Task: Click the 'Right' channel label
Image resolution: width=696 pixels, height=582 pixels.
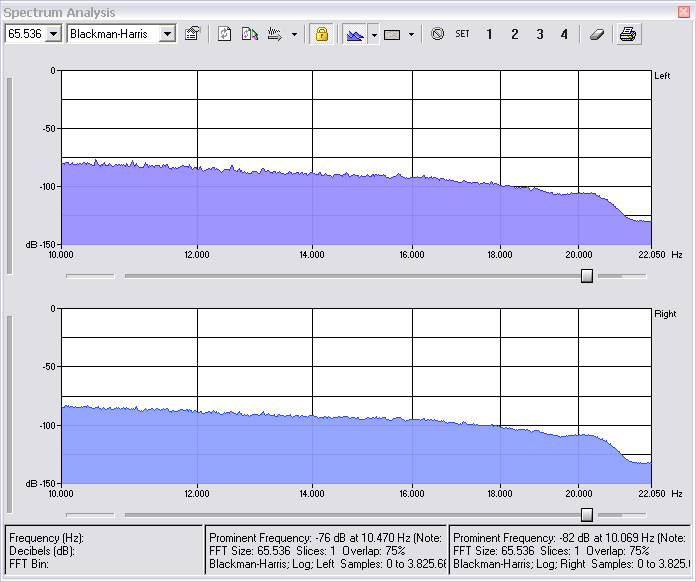Action: point(665,314)
